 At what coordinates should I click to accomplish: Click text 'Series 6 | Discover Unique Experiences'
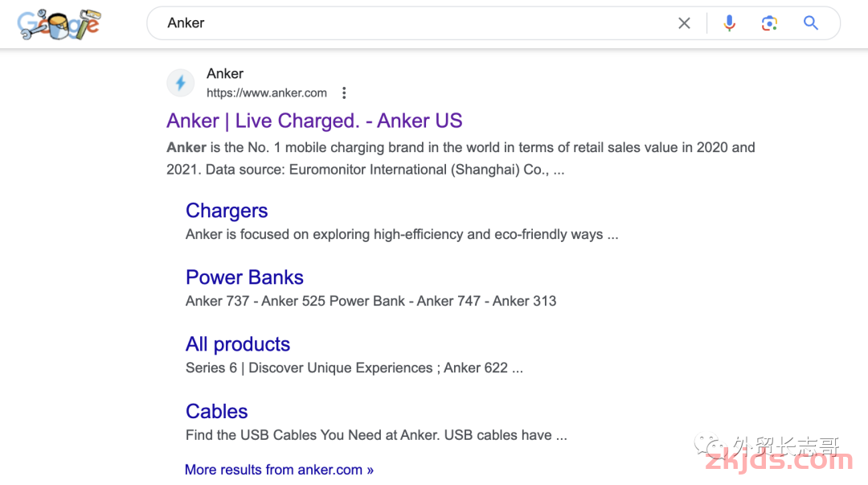309,368
